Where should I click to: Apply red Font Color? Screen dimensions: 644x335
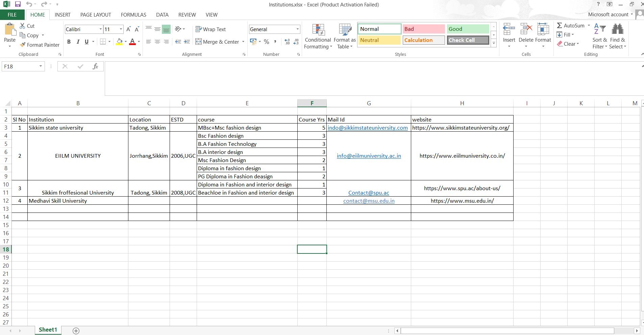point(132,42)
